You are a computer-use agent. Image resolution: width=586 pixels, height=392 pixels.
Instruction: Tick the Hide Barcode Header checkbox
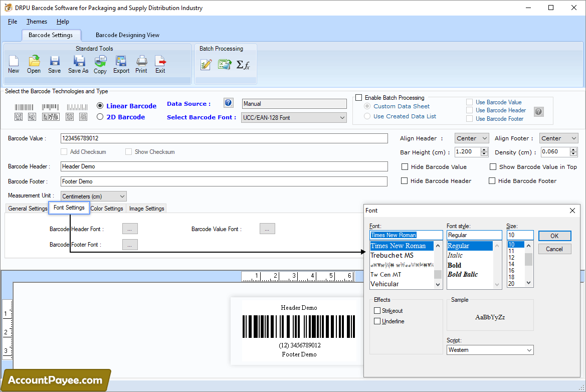pyautogui.click(x=405, y=181)
